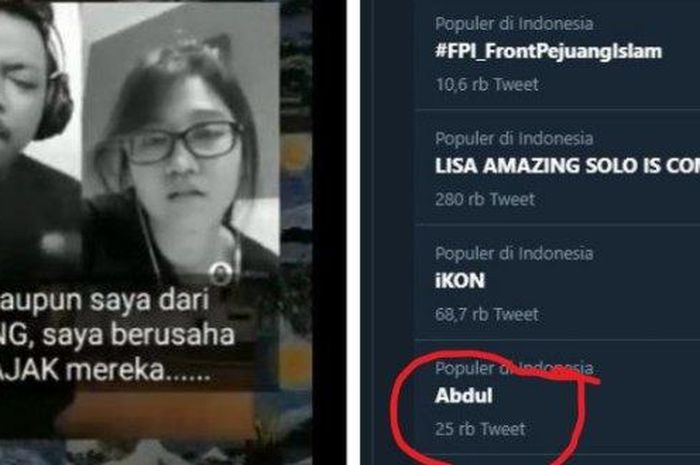
Task: Click Populer di Indonesia label above iKON
Action: point(514,253)
